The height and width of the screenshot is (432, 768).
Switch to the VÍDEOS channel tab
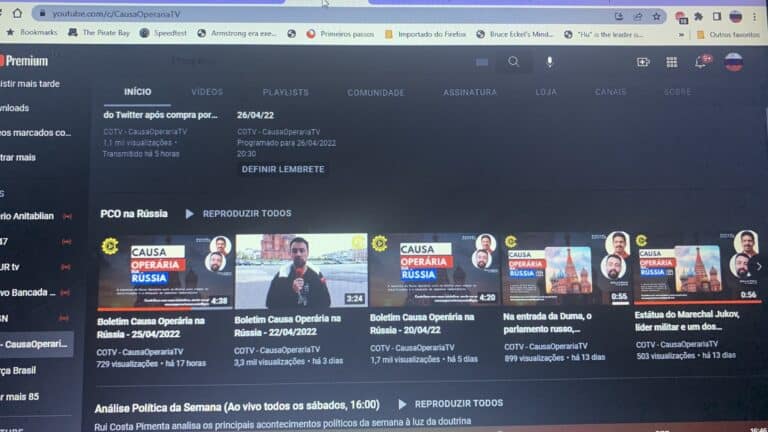[x=207, y=92]
